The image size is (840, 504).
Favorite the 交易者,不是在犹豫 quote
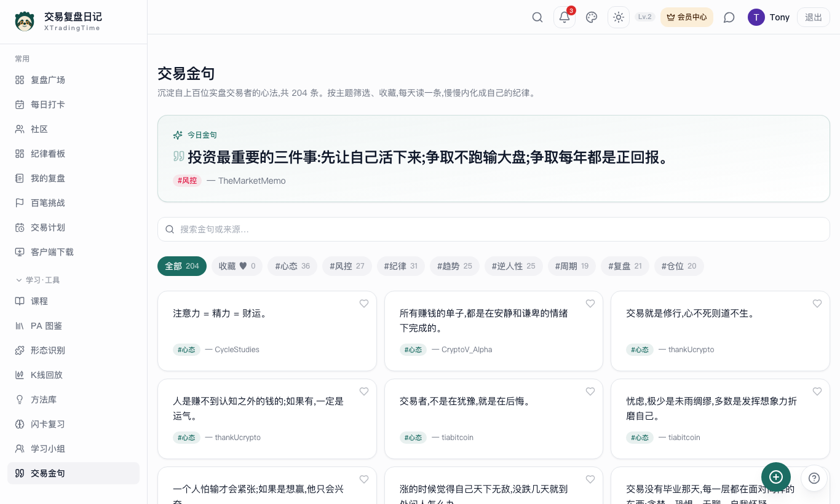pos(590,392)
